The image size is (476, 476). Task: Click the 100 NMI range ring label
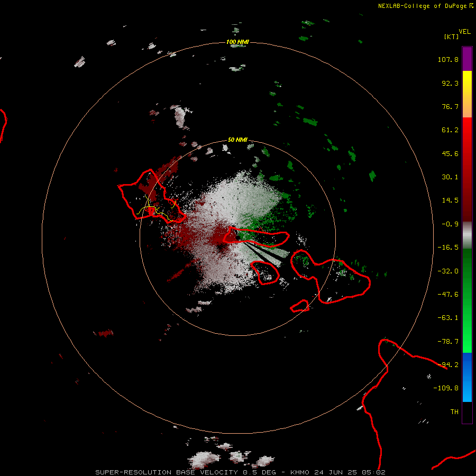(237, 42)
